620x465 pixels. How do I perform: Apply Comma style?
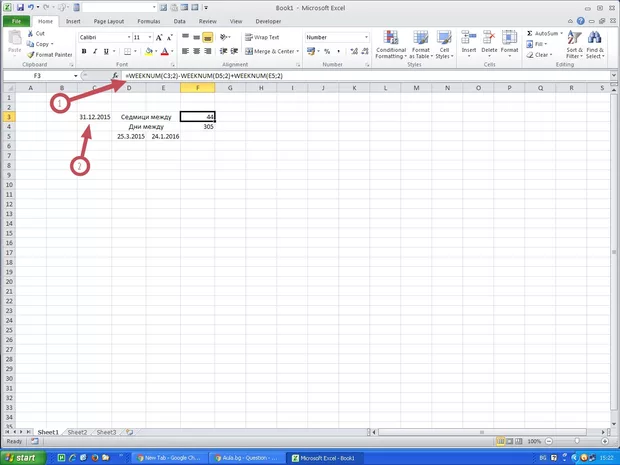[338, 51]
